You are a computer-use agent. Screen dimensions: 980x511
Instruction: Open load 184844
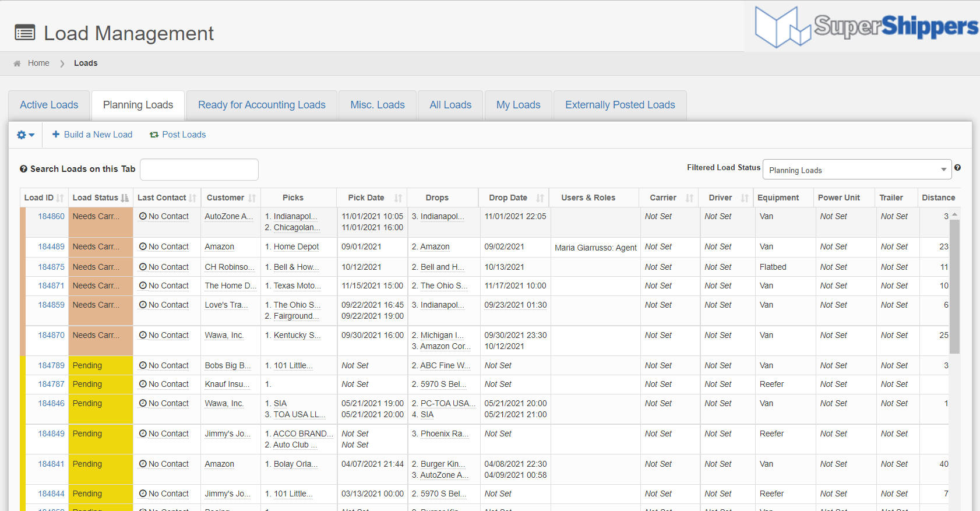51,494
